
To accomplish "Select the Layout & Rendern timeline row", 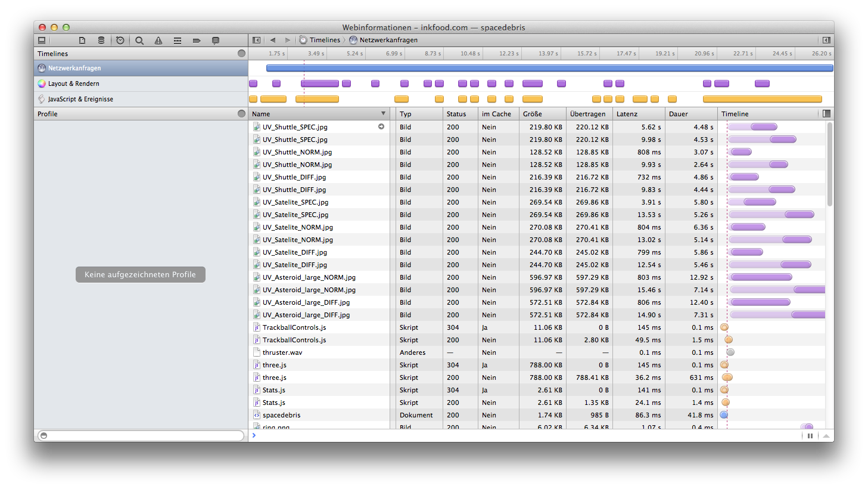I will (x=141, y=83).
